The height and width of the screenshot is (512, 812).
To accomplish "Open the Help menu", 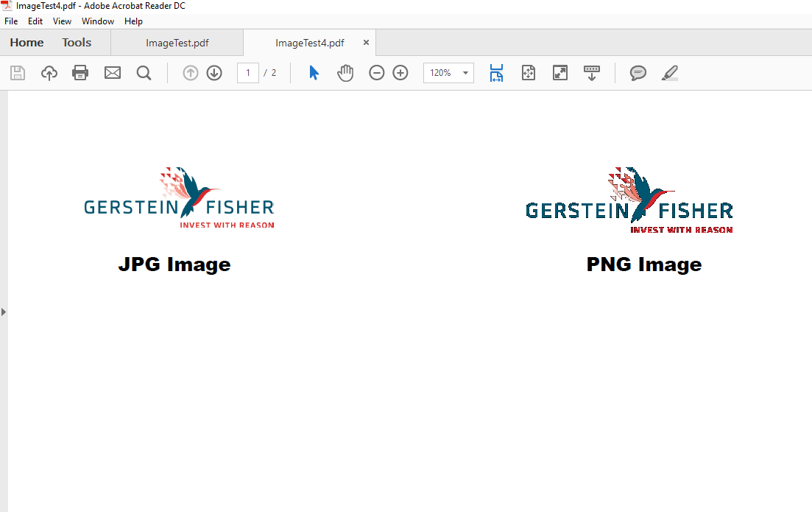I will [133, 21].
